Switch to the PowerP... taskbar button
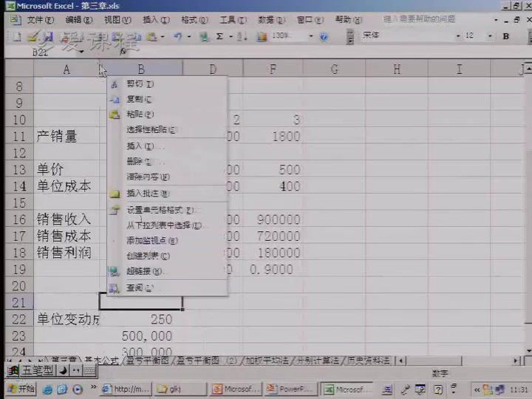Image resolution: width=532 pixels, height=399 pixels. pyautogui.click(x=291, y=389)
